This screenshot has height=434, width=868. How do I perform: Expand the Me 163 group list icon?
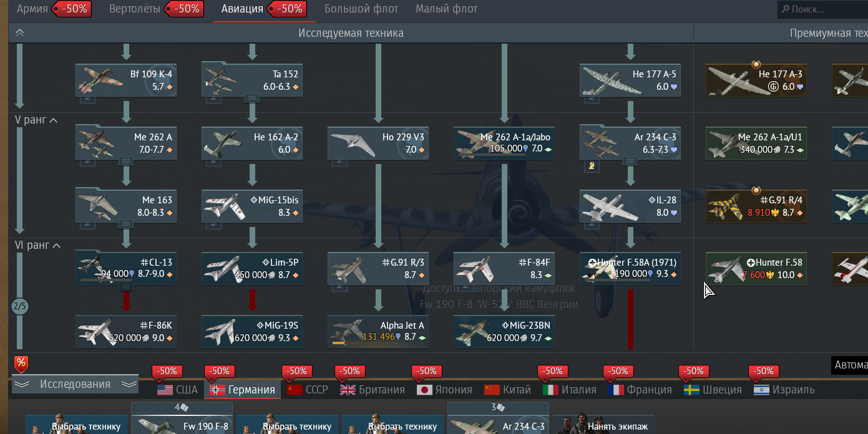126,224
